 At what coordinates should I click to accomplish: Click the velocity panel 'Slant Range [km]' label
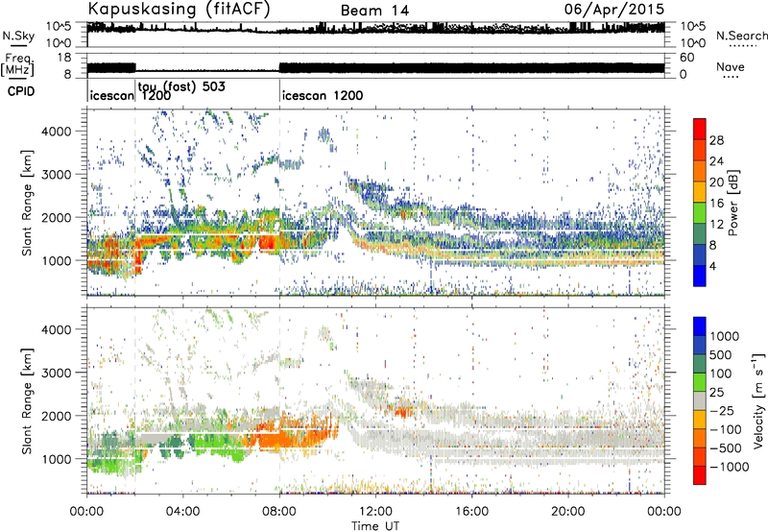click(x=27, y=400)
